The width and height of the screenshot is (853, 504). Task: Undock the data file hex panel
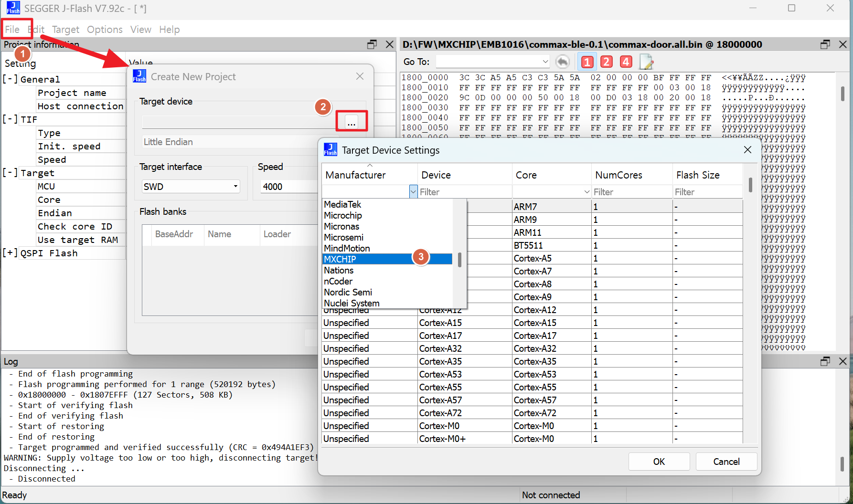(x=825, y=44)
